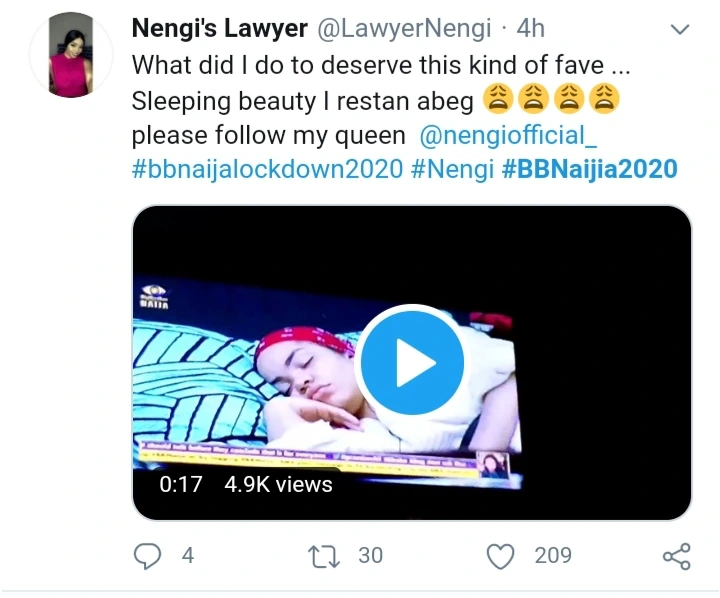
Task: Like the tweet with heart icon
Action: click(x=499, y=556)
